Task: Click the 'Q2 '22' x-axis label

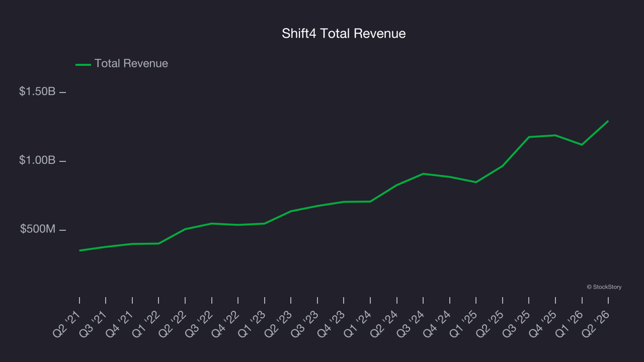Action: tap(173, 323)
